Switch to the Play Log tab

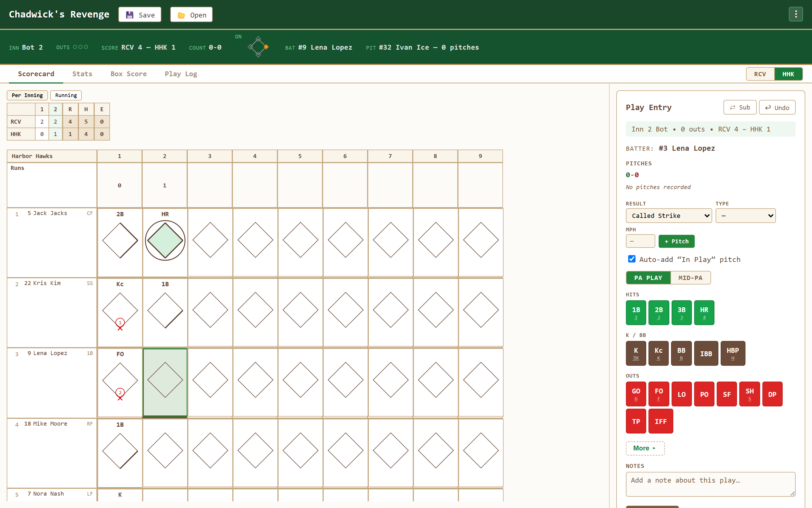(x=181, y=74)
